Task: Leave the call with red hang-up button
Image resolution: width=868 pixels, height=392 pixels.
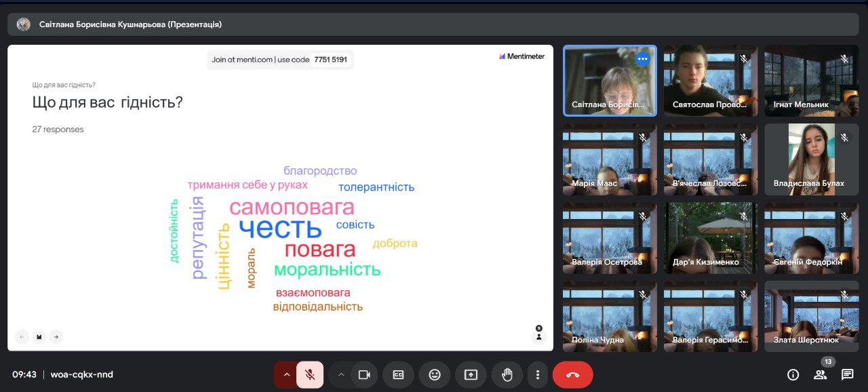Action: [572, 374]
